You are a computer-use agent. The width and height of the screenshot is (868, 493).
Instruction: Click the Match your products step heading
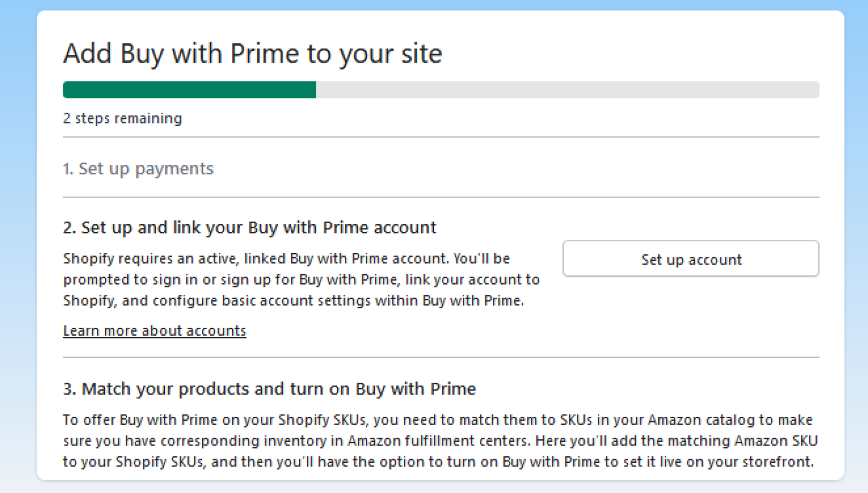(269, 389)
